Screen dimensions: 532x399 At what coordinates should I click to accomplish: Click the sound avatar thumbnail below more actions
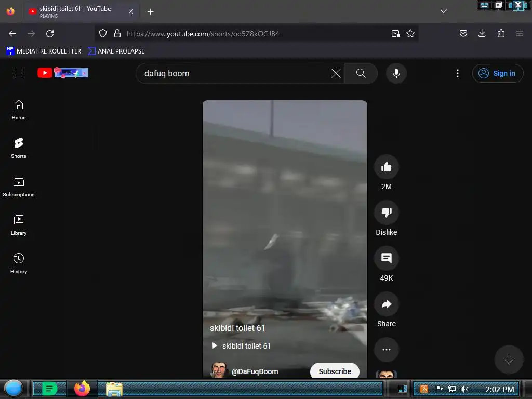click(x=387, y=374)
